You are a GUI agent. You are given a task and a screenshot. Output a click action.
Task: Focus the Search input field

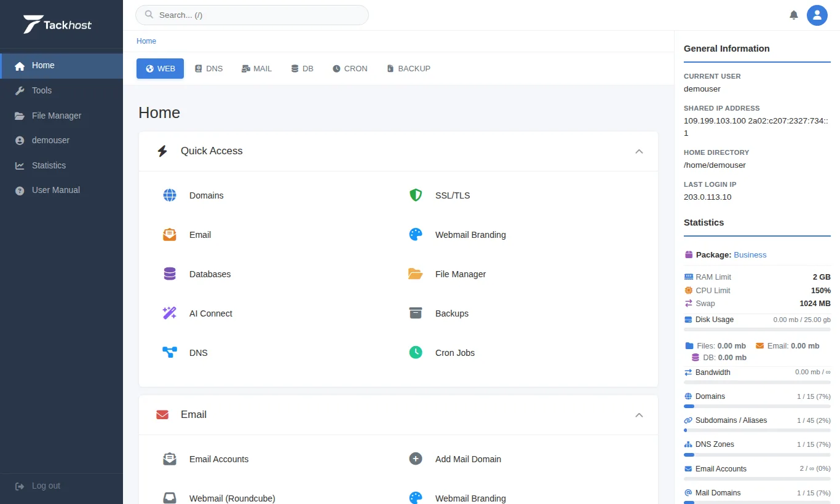click(252, 15)
